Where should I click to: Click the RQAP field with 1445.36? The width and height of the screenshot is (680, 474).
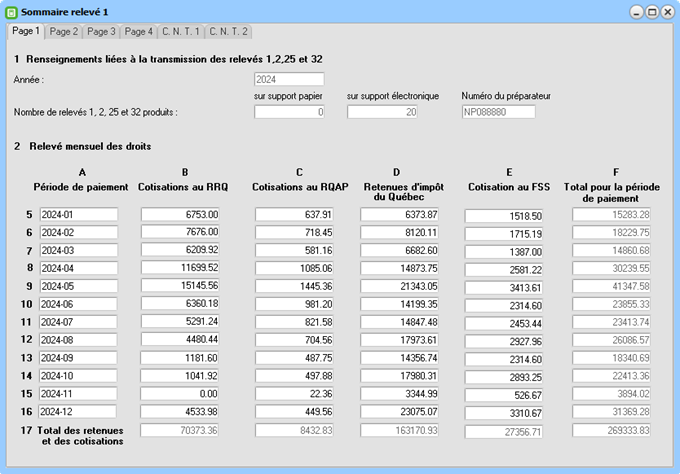294,286
